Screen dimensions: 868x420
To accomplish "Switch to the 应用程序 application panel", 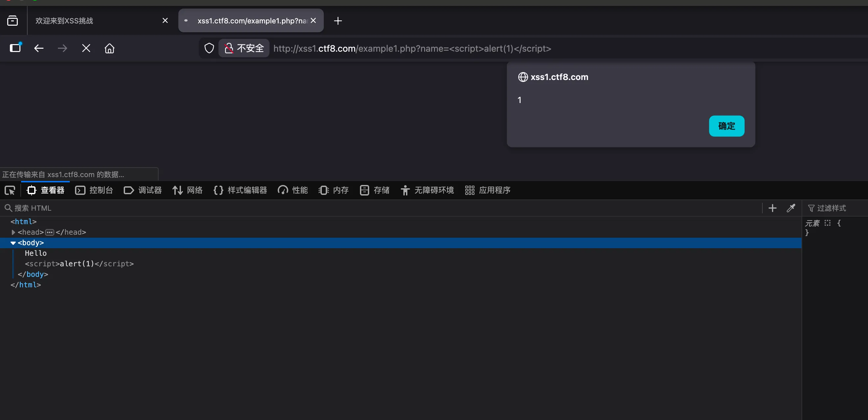I will (x=488, y=191).
